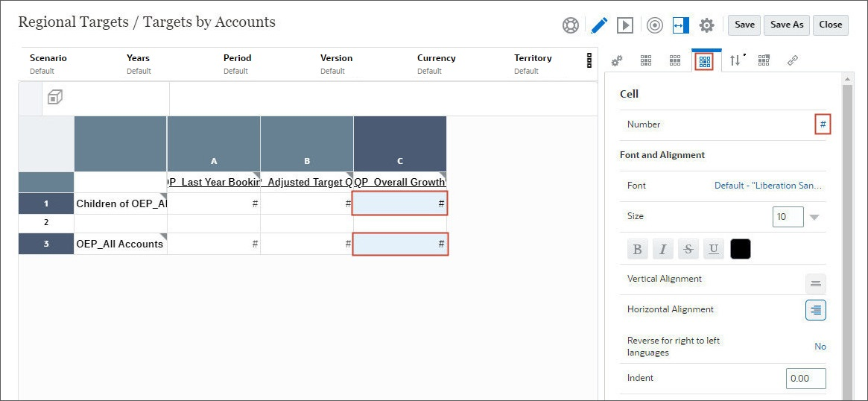Change Vertical Alignment button

tap(815, 283)
